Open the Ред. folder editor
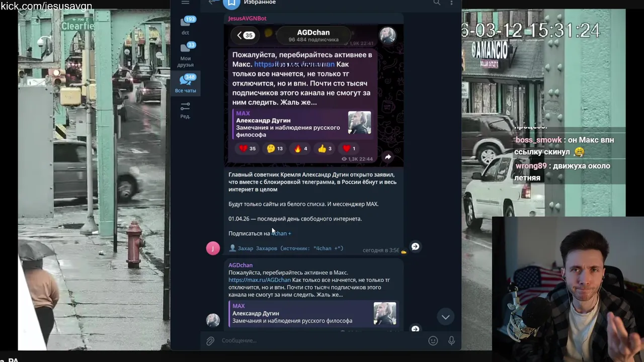This screenshot has height=362, width=644. pyautogui.click(x=185, y=110)
